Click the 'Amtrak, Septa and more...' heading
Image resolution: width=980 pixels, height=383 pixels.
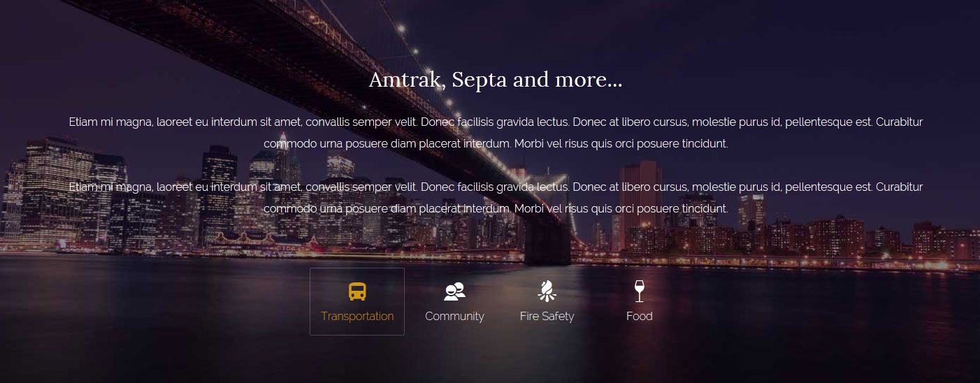coord(496,80)
